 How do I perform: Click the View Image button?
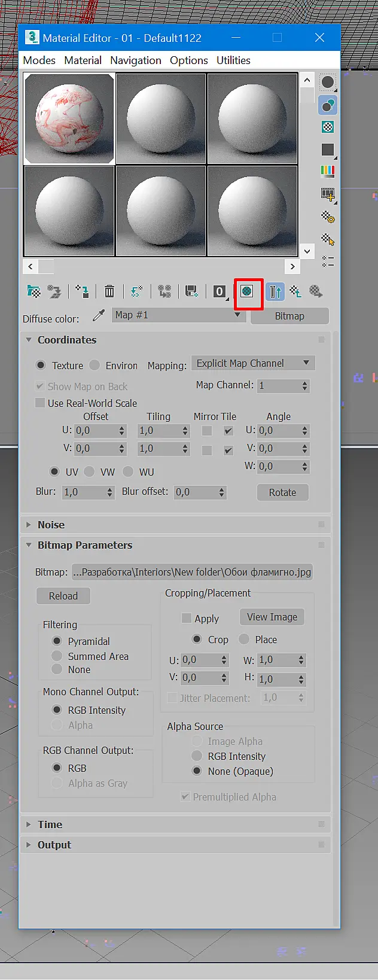[272, 617]
